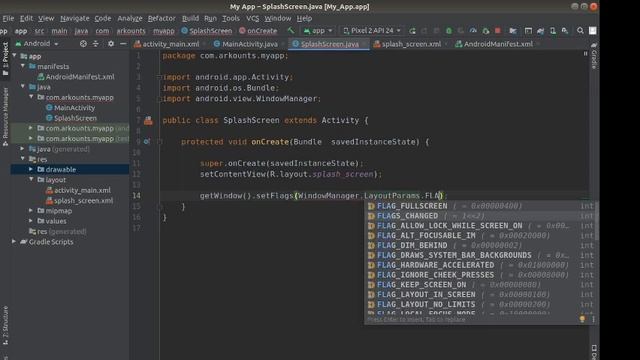Open the Pixel 2 API 24 device dropdown

tap(372, 31)
